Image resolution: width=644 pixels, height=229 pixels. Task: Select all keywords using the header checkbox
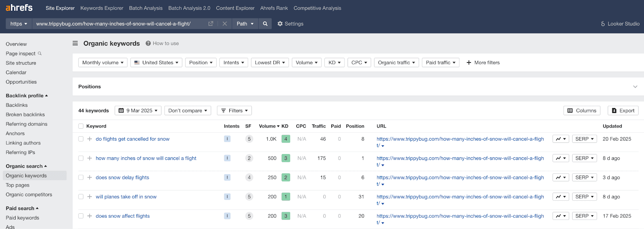coord(81,126)
